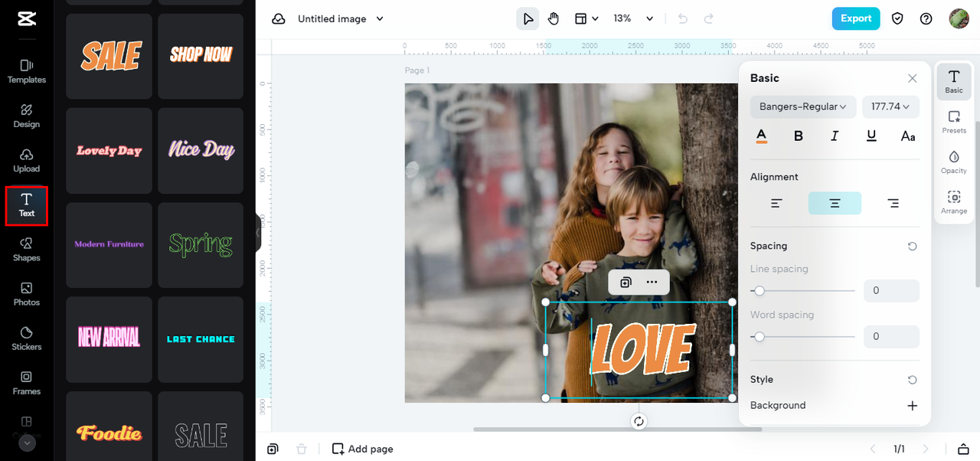Open the font size 177.74 dropdown
Screen dimensions: 980x461
tap(890, 106)
